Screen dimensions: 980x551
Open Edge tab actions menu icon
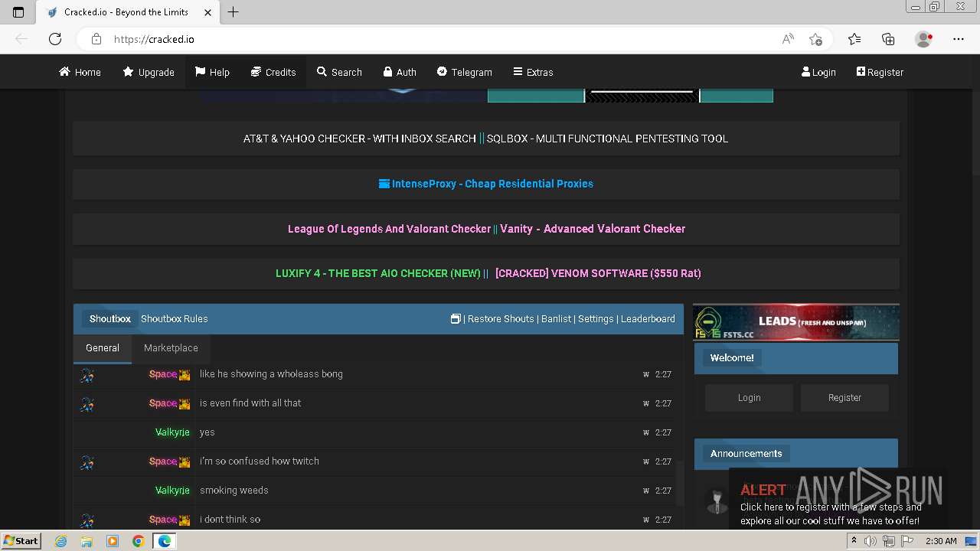point(18,12)
